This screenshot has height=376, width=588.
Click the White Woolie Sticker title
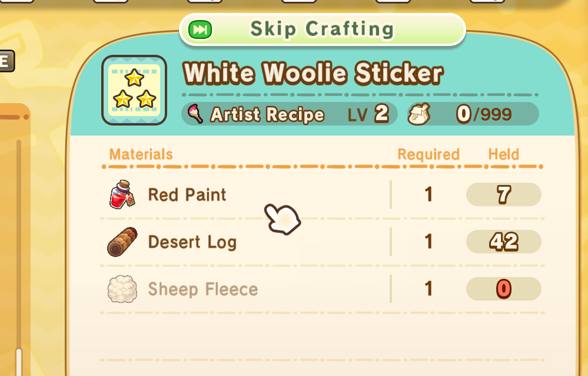click(x=314, y=73)
